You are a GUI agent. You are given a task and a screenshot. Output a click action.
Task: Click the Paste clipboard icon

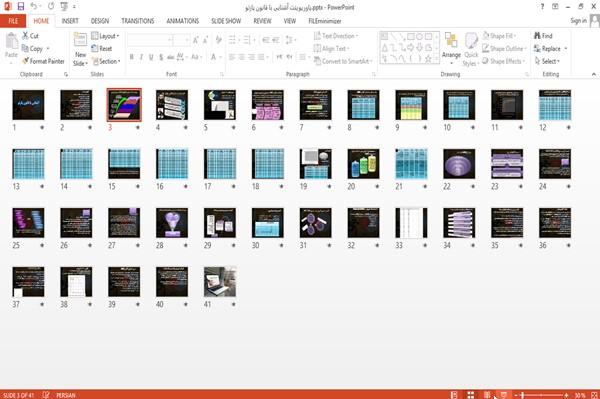[x=11, y=41]
